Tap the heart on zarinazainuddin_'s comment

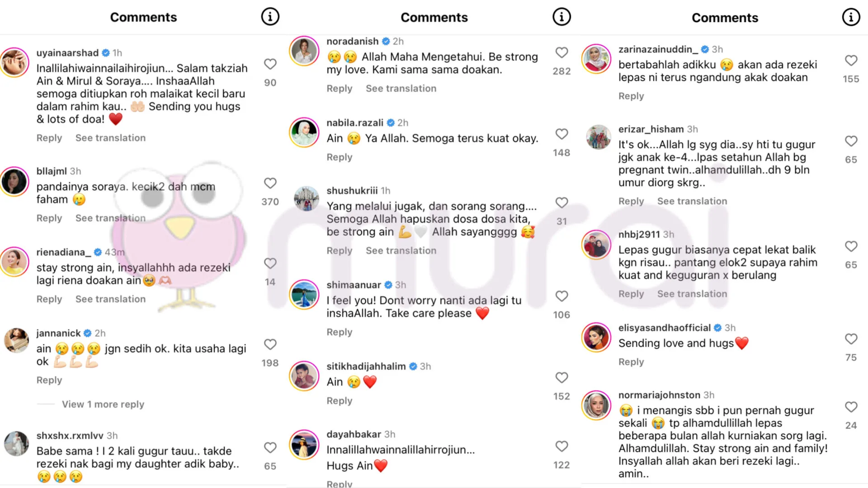[851, 61]
